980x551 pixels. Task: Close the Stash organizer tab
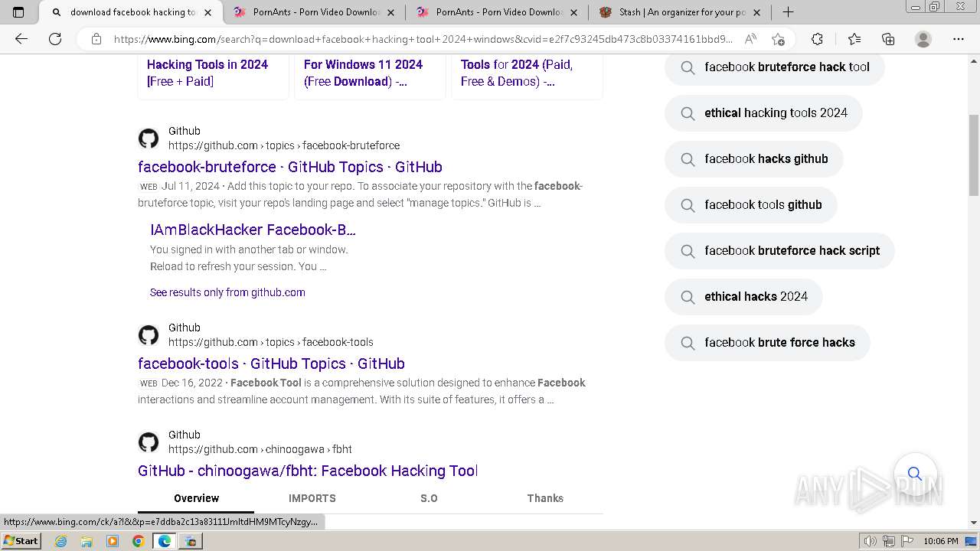click(x=757, y=12)
